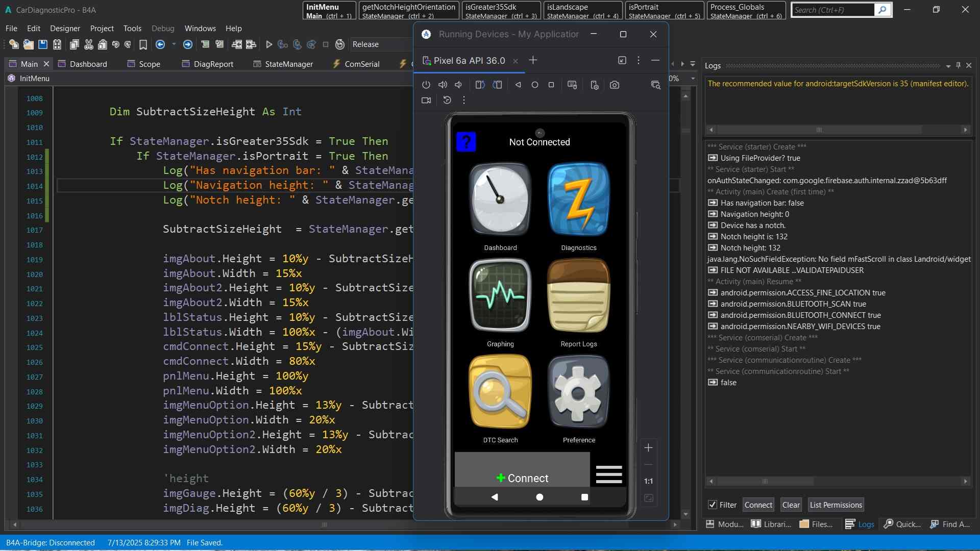Open the Diagnostics app icon on emulator
The width and height of the screenshot is (980, 551).
pyautogui.click(x=578, y=200)
